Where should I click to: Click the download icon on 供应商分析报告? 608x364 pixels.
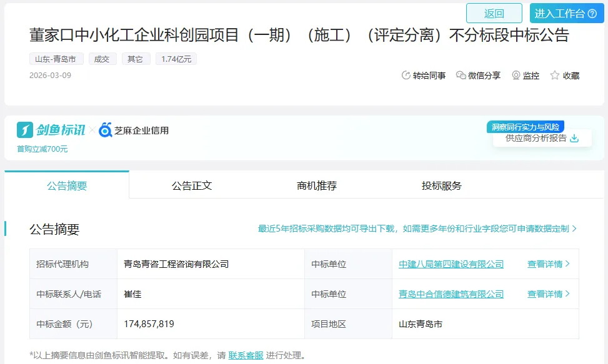(574, 138)
